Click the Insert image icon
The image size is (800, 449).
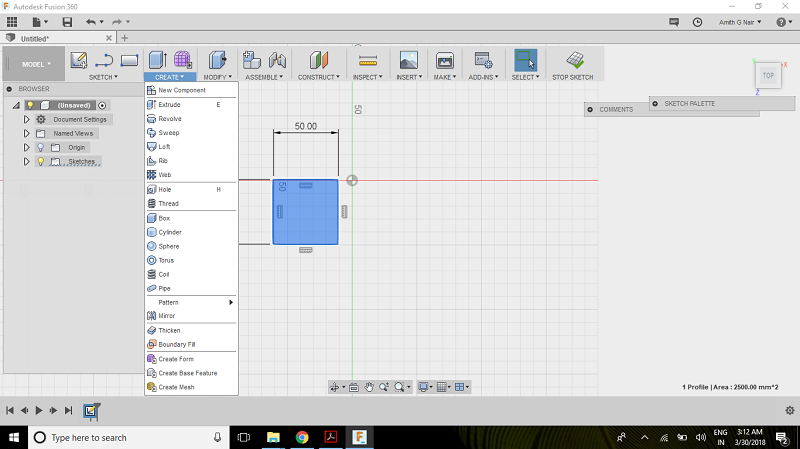pyautogui.click(x=409, y=60)
